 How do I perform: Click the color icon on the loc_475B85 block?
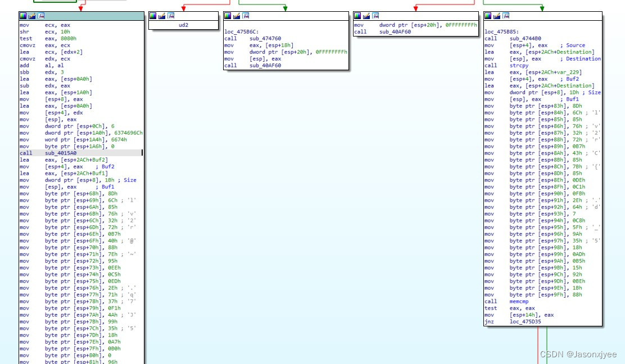488,16
